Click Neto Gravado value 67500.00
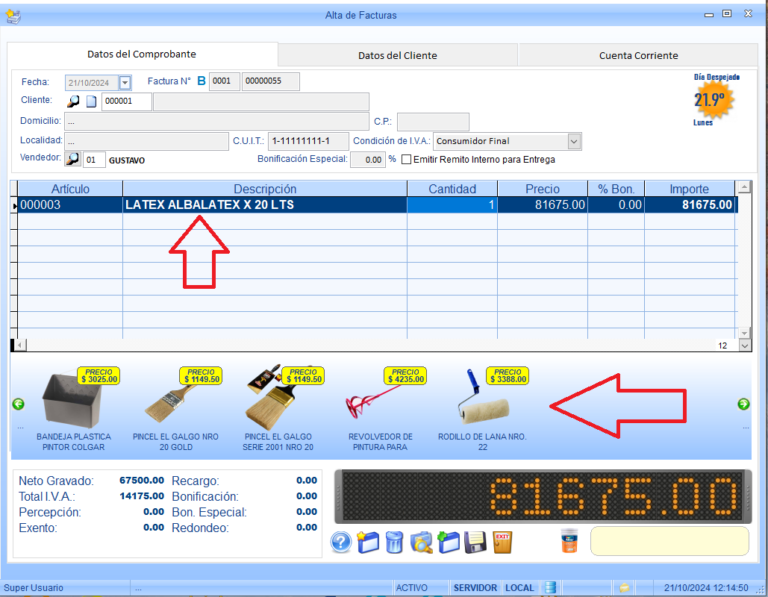The height and width of the screenshot is (597, 768). click(142, 480)
